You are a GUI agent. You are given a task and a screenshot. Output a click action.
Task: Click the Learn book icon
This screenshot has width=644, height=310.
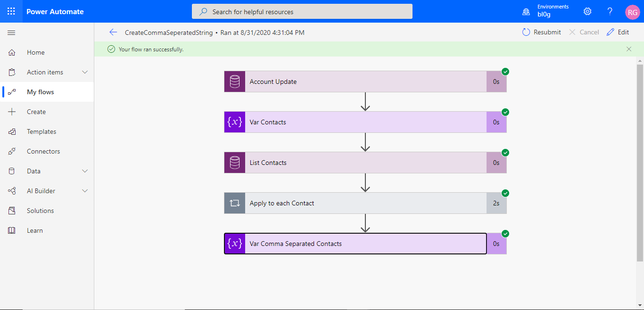coord(12,230)
